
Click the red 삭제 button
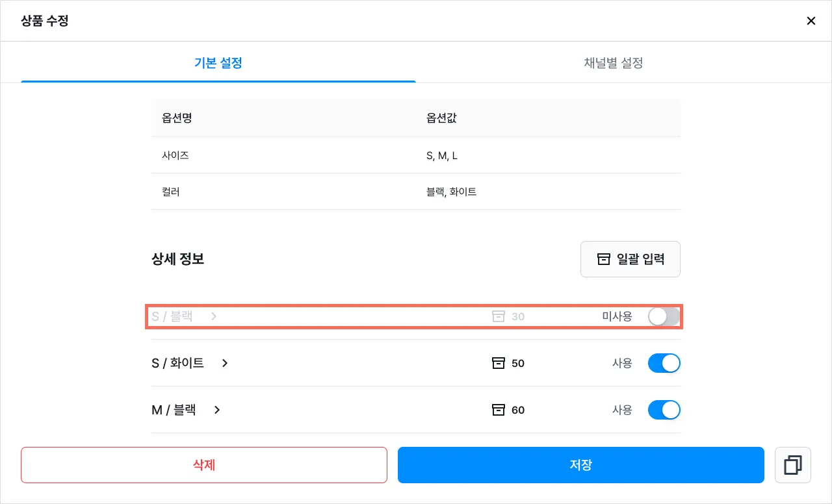(204, 465)
